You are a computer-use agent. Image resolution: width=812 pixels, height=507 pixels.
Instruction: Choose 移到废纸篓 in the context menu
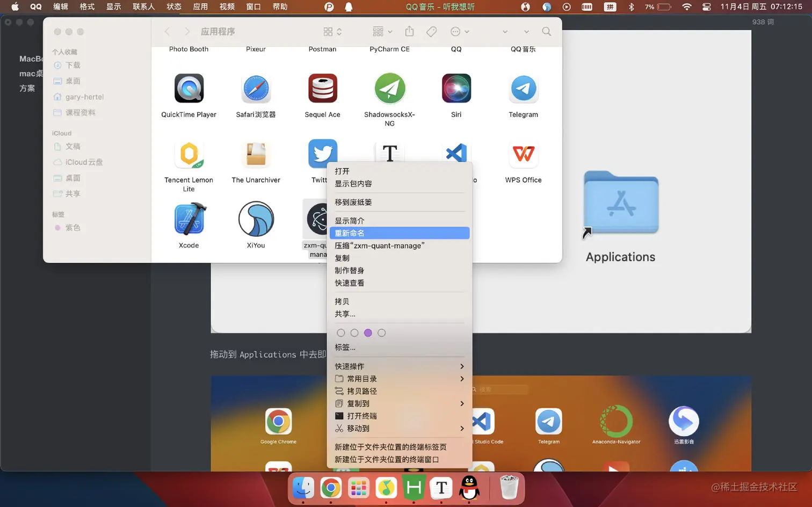(399, 202)
